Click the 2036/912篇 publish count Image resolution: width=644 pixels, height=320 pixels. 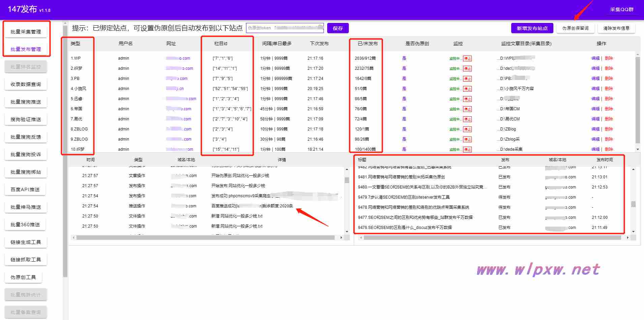tap(365, 58)
